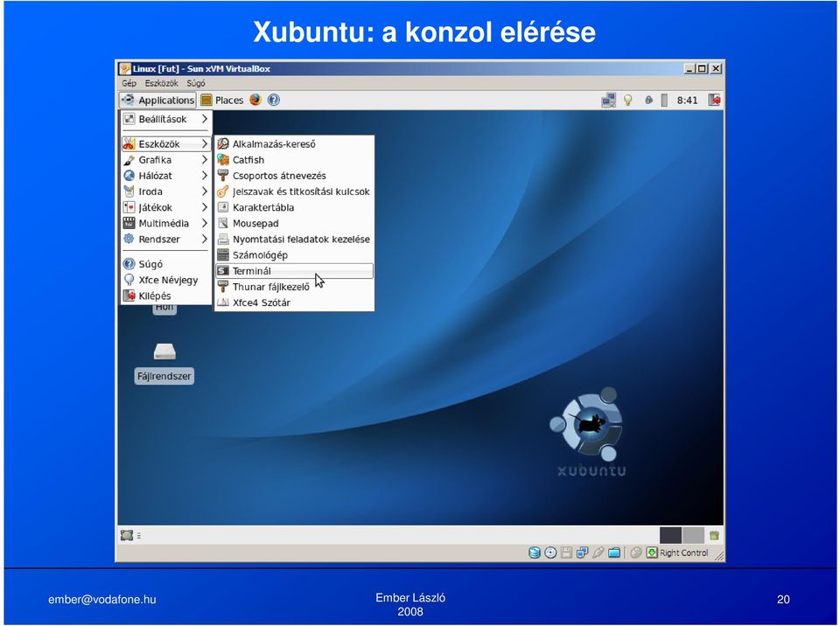Viewport: 840px width, 626px height.
Task: Choose Kilépés from the Applications menu
Action: click(x=165, y=296)
